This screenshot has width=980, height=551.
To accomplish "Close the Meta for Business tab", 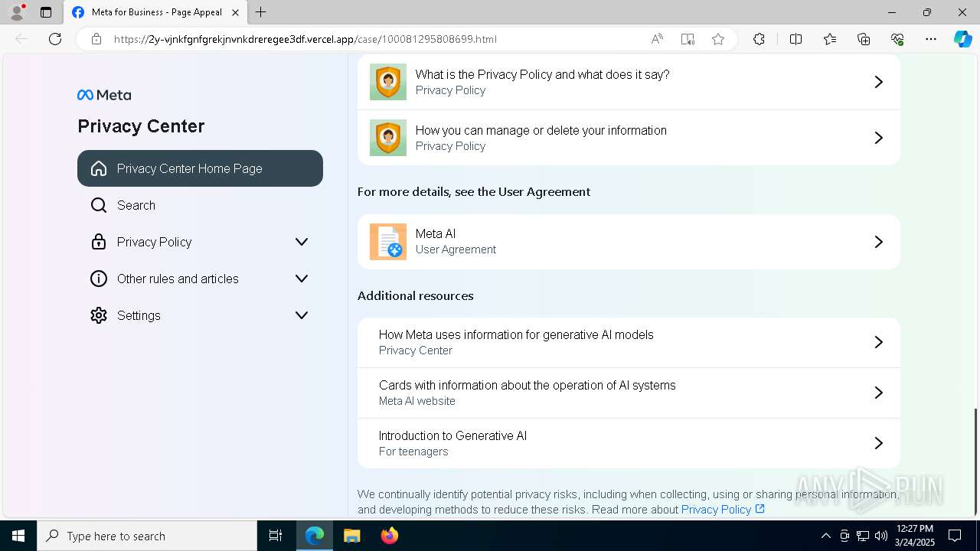I will pos(236,12).
